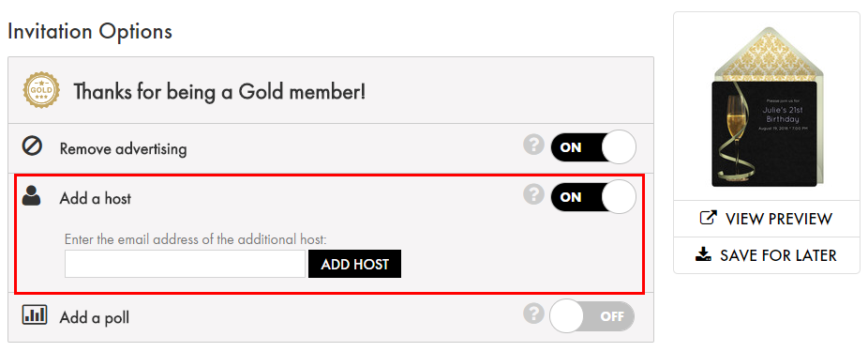Open help question mark for Add a host
The width and height of the screenshot is (868, 352).
coord(533,194)
